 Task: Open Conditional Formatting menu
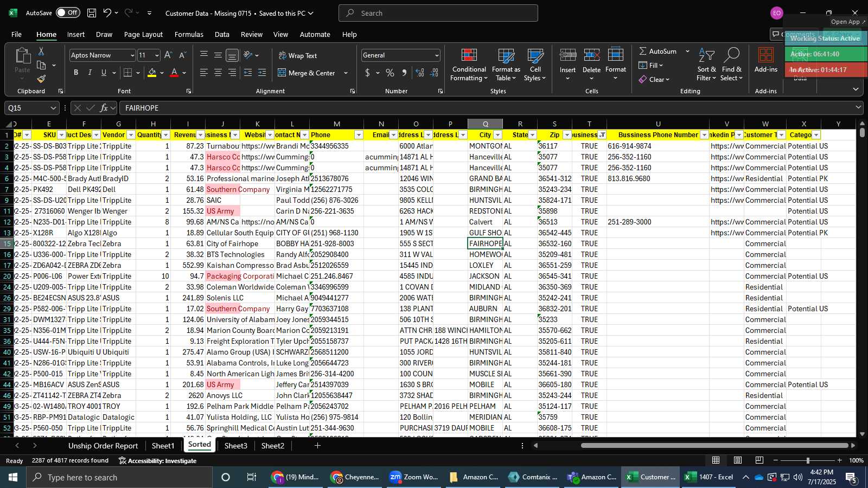coord(469,65)
